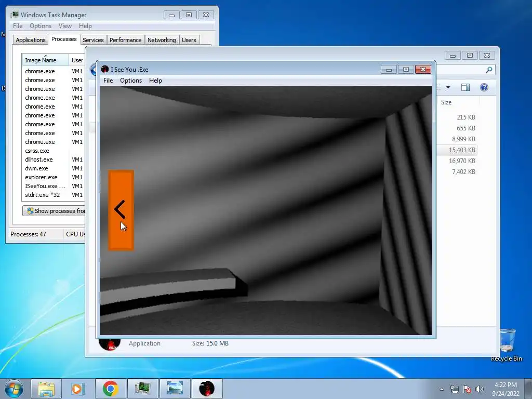
Task: Minimize the I See You .Exe window
Action: [x=389, y=70]
